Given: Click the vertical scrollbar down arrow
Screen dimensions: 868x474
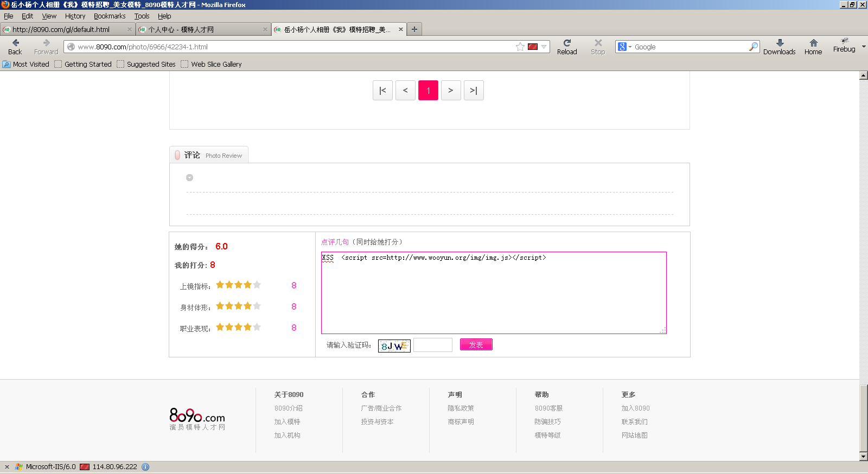Looking at the screenshot, I should click(864, 457).
